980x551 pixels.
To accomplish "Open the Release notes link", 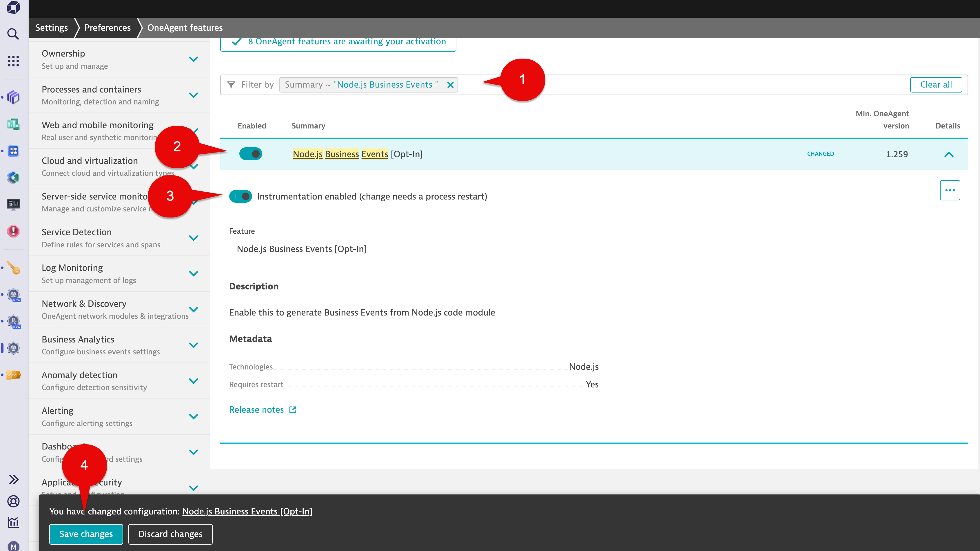I will point(256,410).
